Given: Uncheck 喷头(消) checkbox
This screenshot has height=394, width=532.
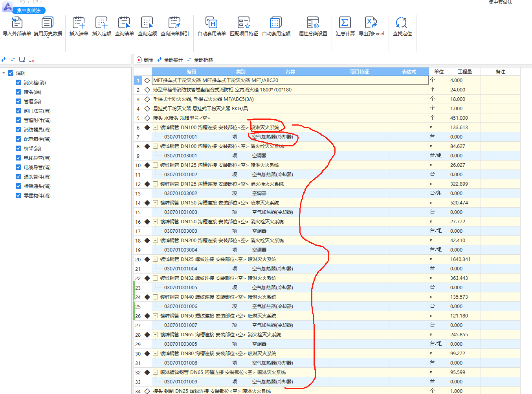Looking at the screenshot, I should point(18,92).
